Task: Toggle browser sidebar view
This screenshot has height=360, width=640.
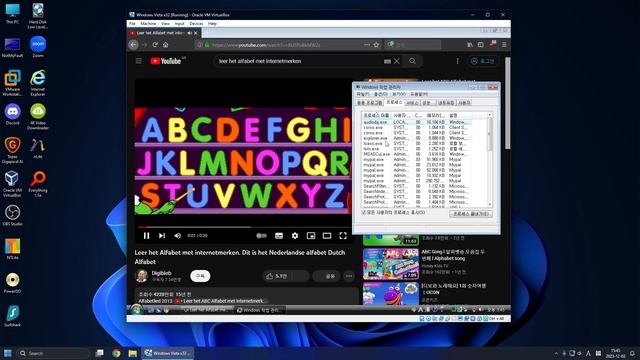Action: coord(480,44)
